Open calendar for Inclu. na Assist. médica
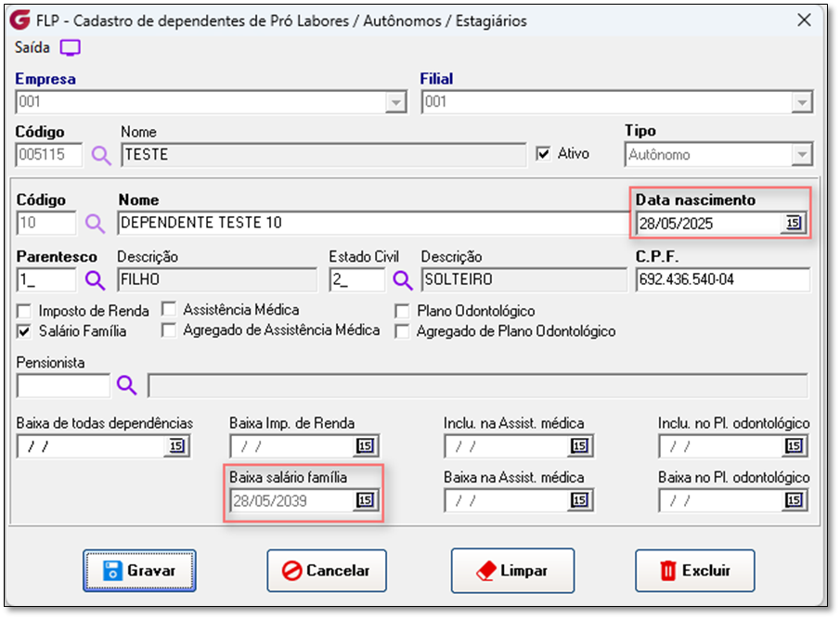 click(579, 445)
